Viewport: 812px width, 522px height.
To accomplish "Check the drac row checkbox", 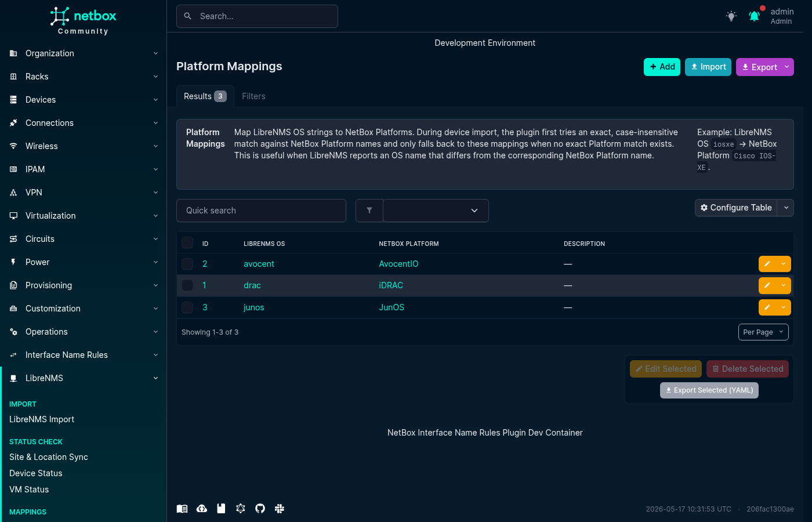I will (x=187, y=285).
